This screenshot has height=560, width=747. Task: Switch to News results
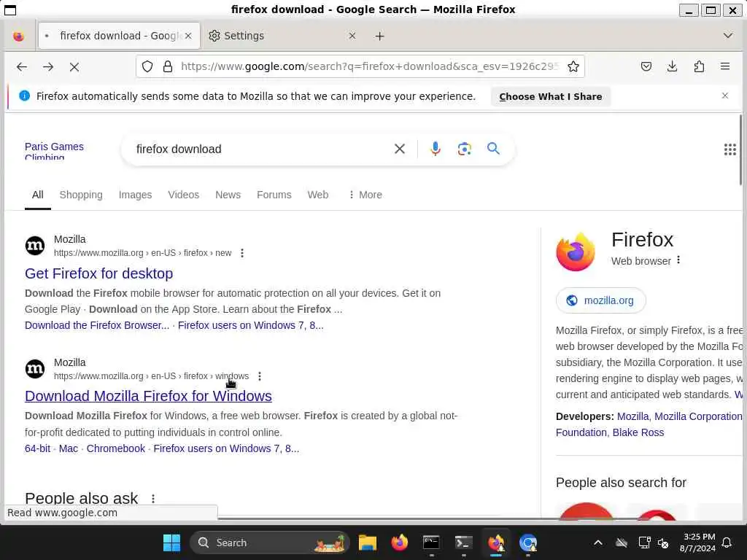click(x=228, y=195)
